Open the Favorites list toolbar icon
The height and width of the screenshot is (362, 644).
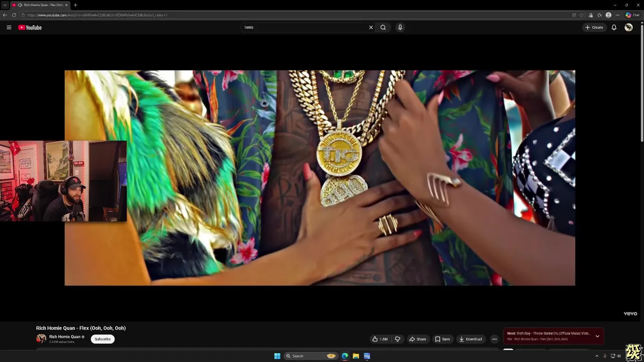(x=599, y=15)
